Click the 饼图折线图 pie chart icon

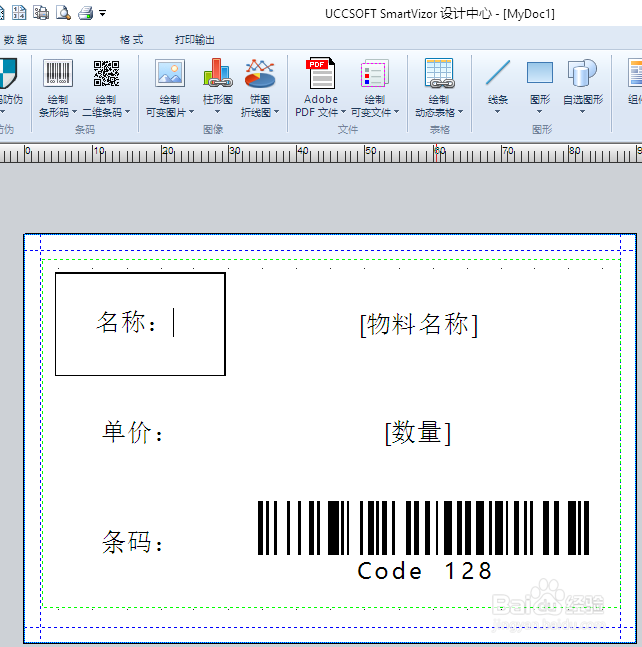point(260,73)
